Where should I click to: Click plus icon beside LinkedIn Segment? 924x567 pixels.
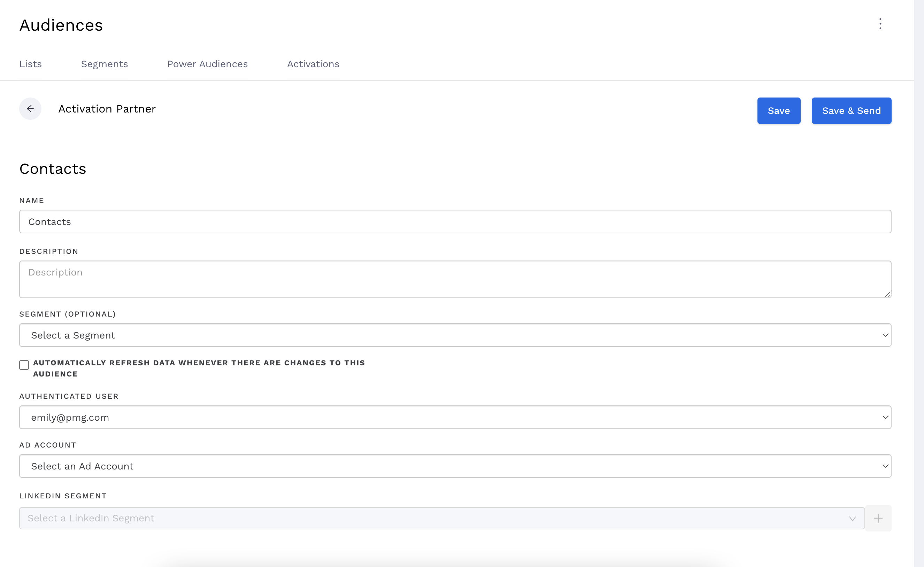click(878, 518)
